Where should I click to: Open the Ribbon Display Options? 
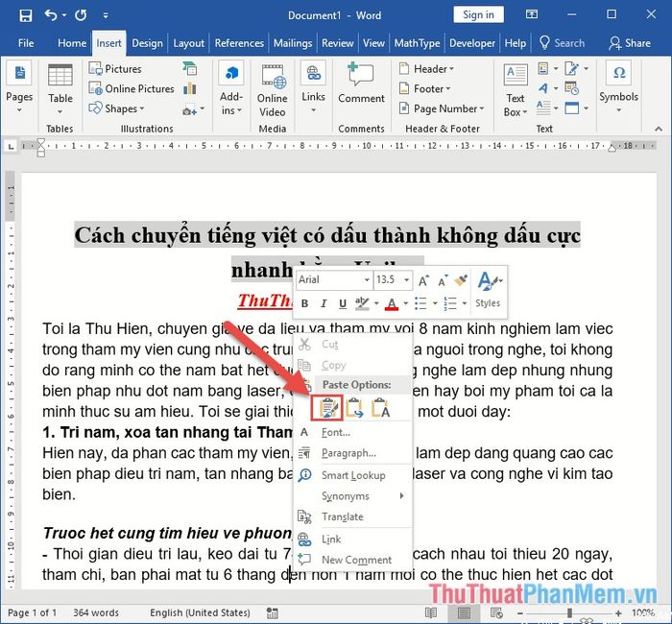[532, 14]
